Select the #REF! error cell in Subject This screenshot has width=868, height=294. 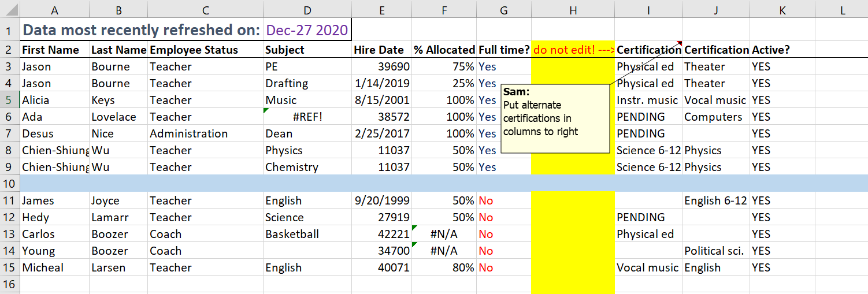coord(307,117)
